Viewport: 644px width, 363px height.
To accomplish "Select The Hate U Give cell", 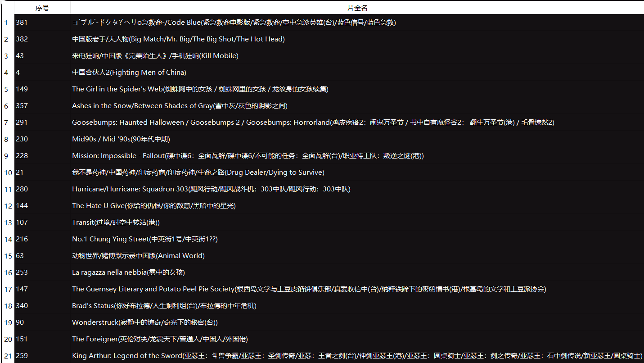I will (357, 206).
